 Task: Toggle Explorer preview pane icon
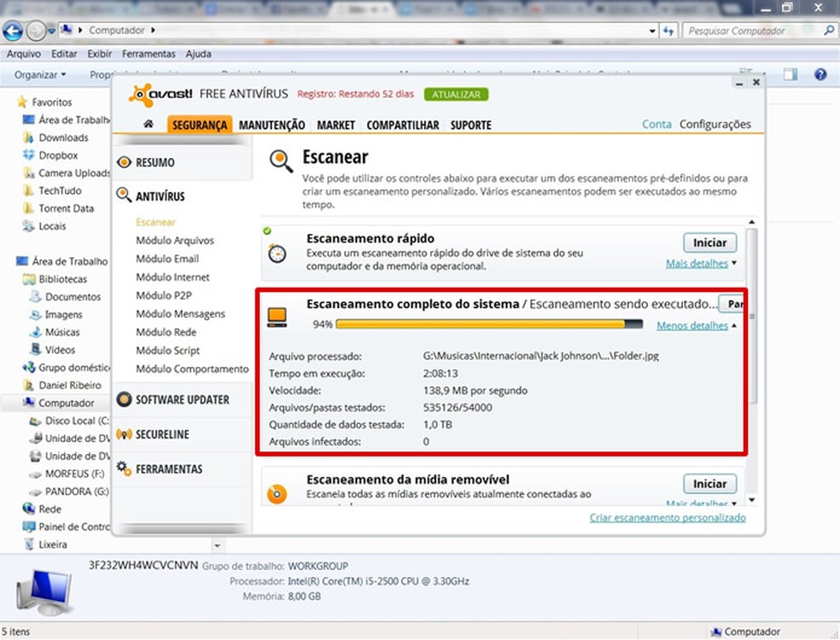point(790,74)
